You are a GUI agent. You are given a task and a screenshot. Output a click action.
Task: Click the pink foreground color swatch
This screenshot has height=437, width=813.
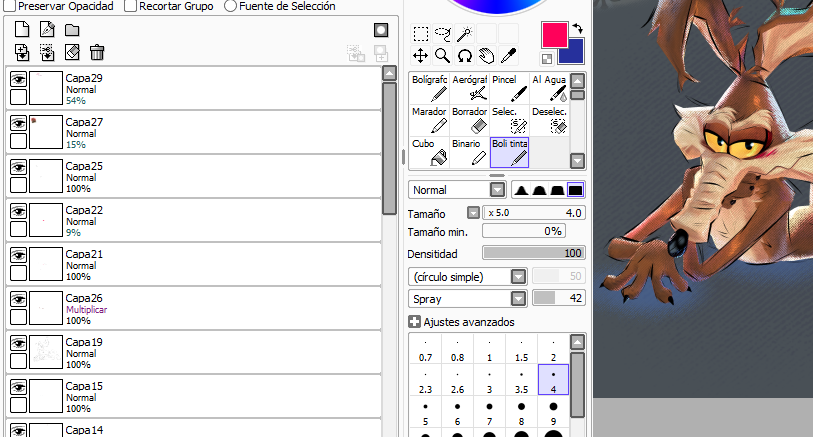(554, 35)
